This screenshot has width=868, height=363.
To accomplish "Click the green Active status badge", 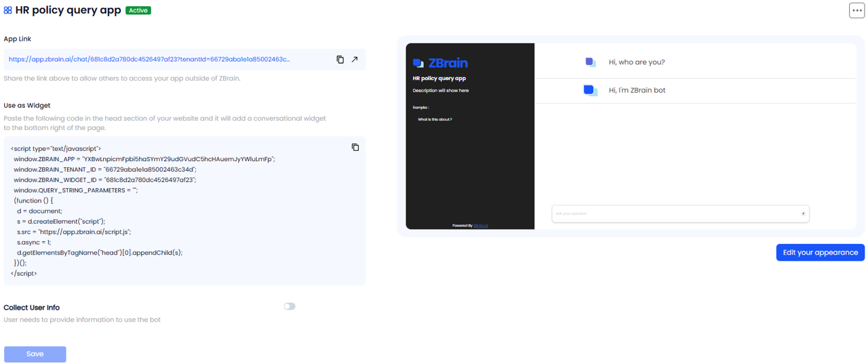I will click(x=138, y=11).
